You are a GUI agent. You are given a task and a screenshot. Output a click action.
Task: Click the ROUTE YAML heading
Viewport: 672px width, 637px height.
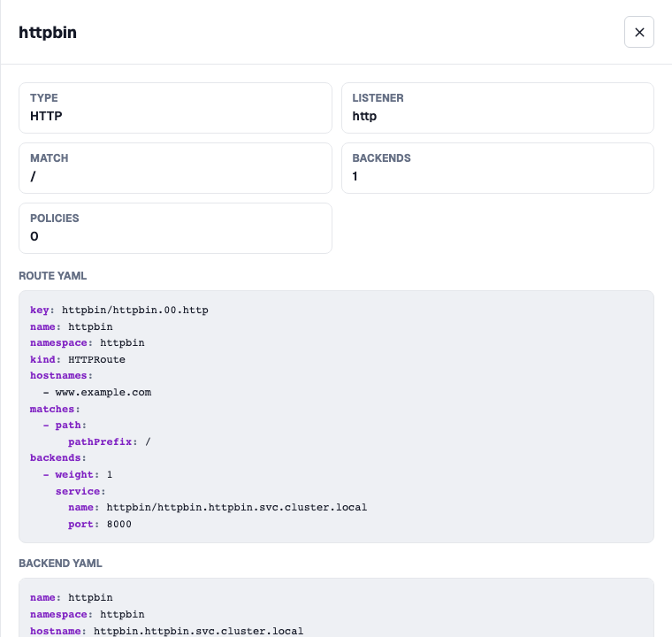point(53,276)
